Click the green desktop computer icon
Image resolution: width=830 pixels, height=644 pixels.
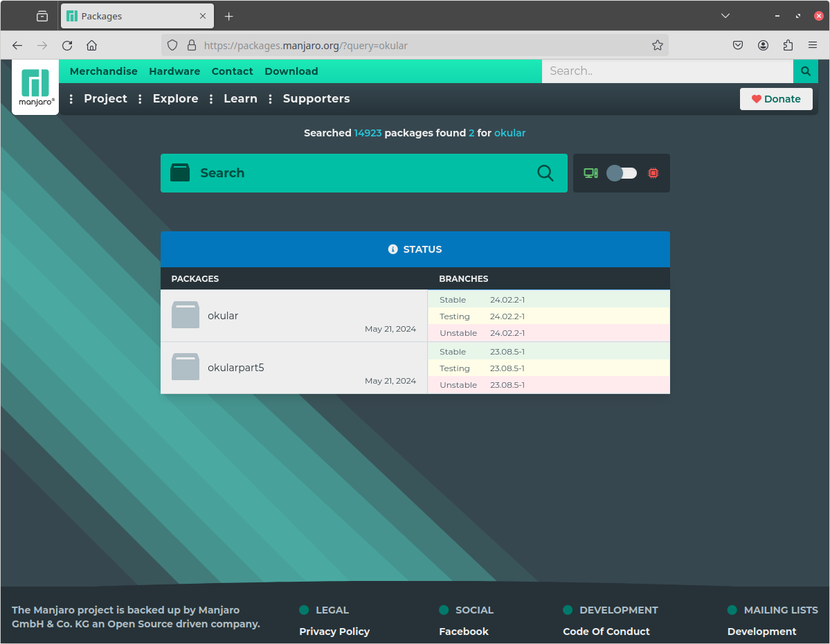pos(590,173)
